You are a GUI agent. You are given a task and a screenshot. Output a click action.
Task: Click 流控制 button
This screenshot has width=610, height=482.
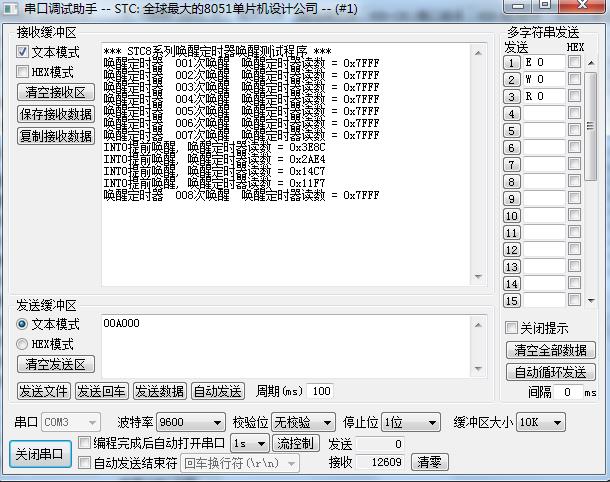296,443
